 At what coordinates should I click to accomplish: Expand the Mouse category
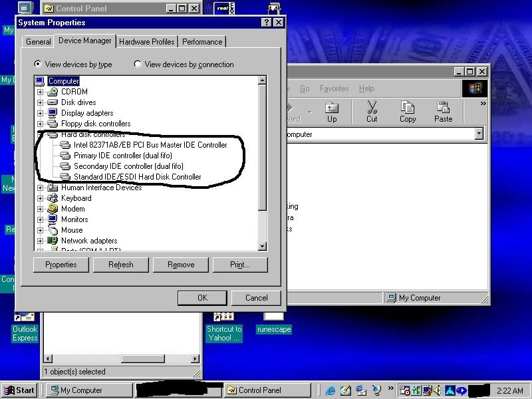pyautogui.click(x=40, y=230)
